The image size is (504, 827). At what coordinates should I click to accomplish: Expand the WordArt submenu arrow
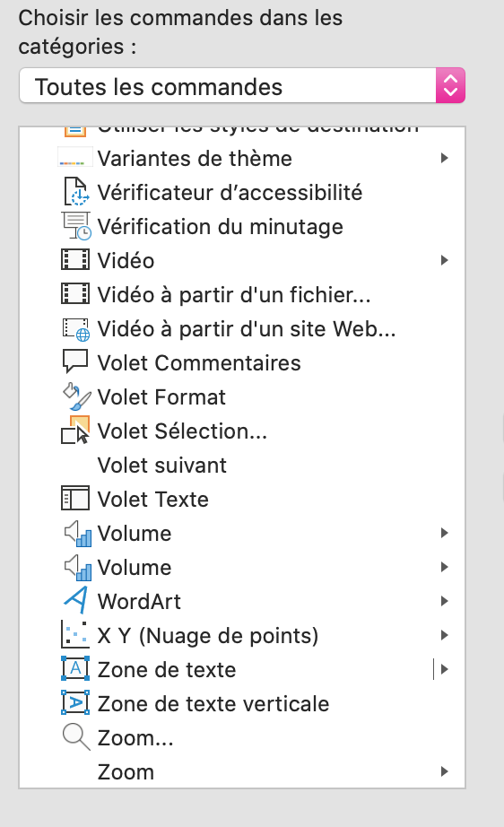(x=445, y=601)
